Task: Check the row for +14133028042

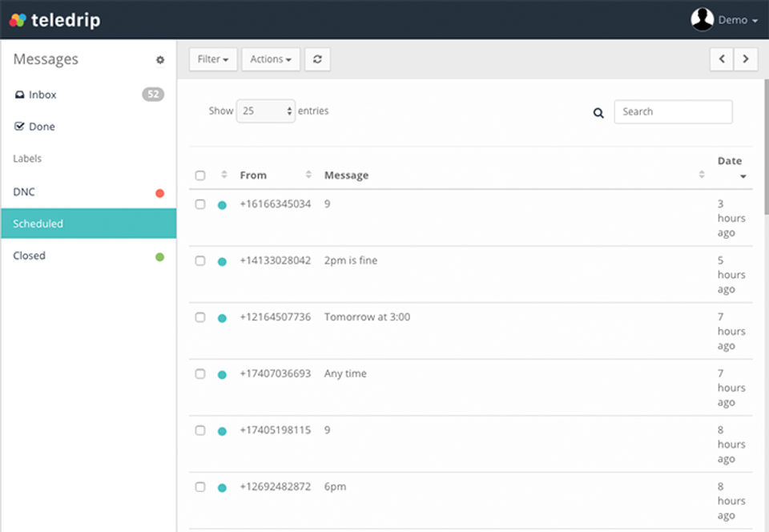Action: [200, 260]
